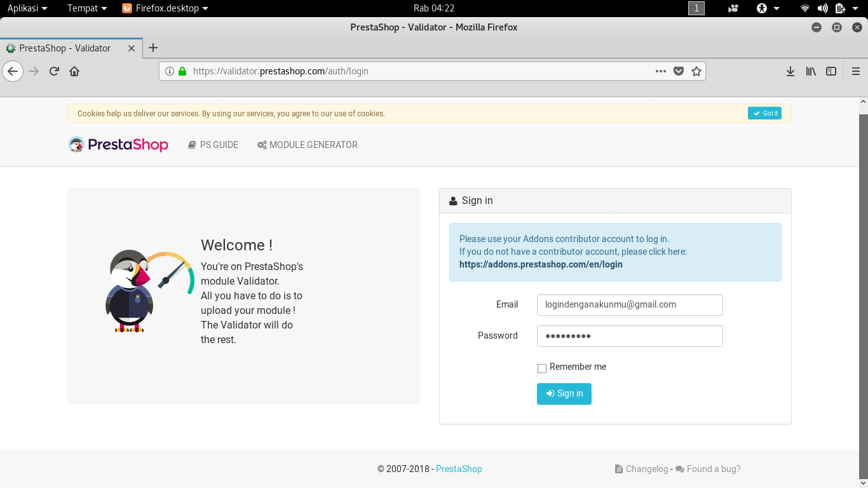Screen dimensions: 868x488
Task: Open the Firefox.desktop application menu
Action: 165,8
